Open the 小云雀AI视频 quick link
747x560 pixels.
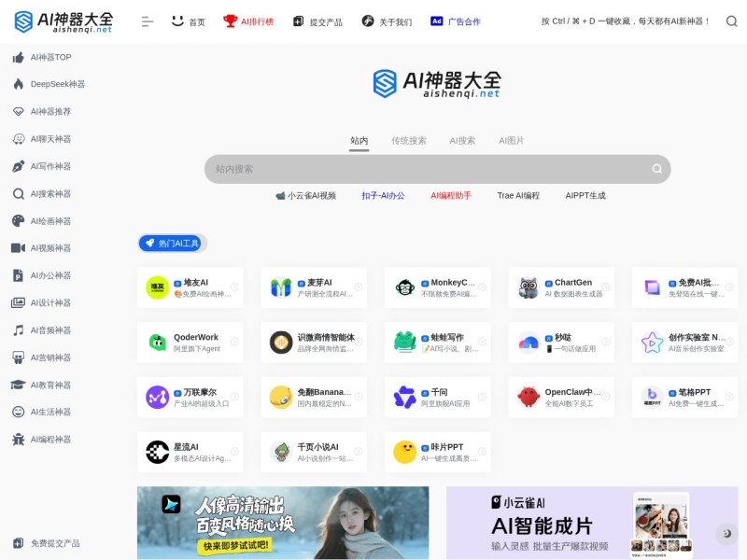306,196
